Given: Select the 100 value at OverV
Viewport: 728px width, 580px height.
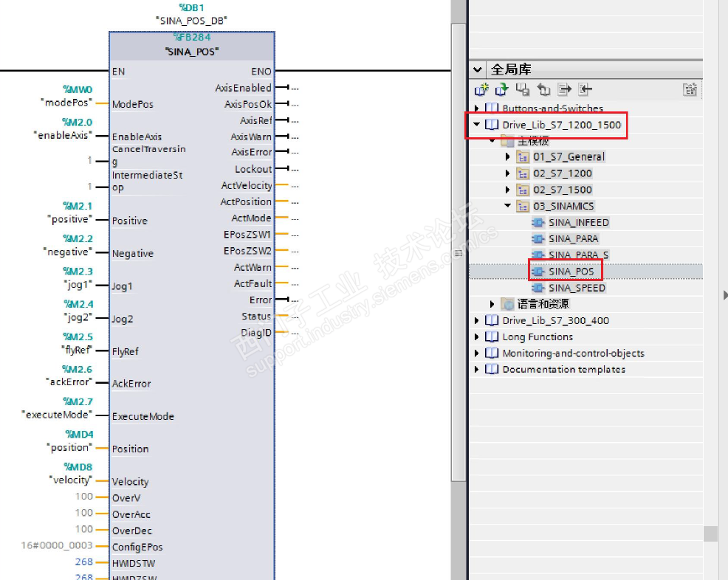Looking at the screenshot, I should [84, 497].
